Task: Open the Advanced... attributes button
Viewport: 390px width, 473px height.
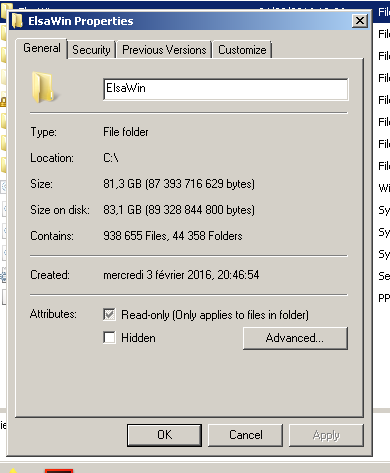Action: (x=295, y=338)
